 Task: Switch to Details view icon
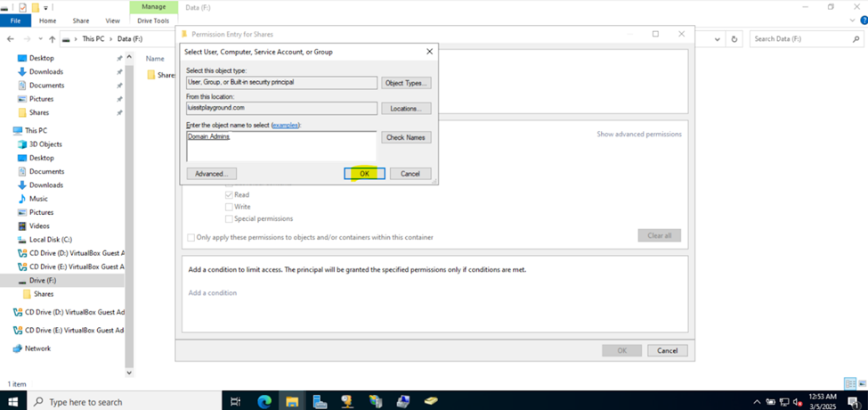point(849,383)
